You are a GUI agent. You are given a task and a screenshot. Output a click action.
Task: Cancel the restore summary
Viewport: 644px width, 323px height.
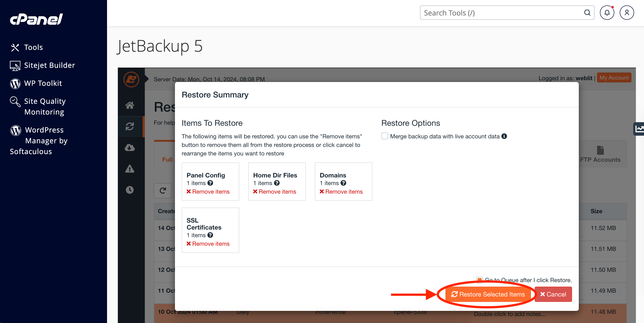point(553,294)
